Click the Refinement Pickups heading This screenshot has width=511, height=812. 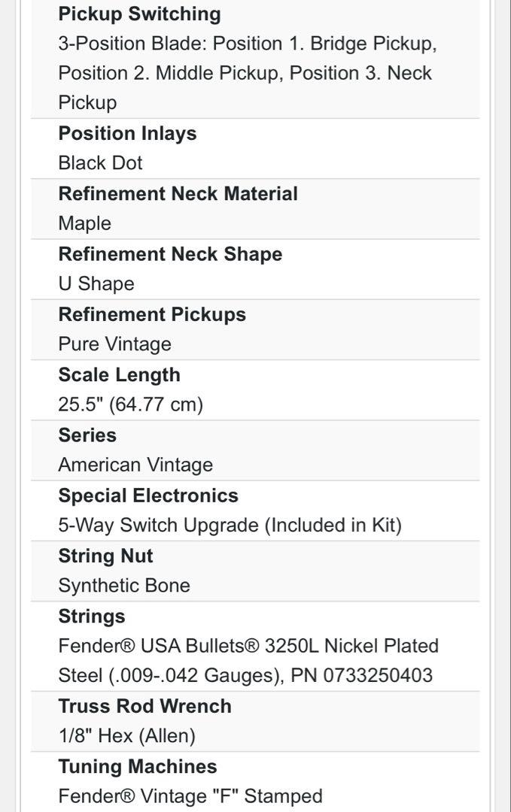152,315
